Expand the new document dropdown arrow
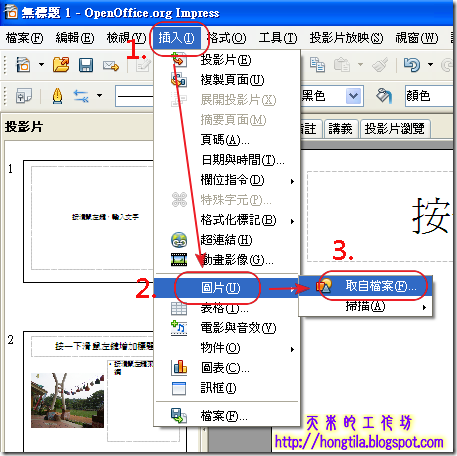Viewport: 457px width, 456px height. 41,64
